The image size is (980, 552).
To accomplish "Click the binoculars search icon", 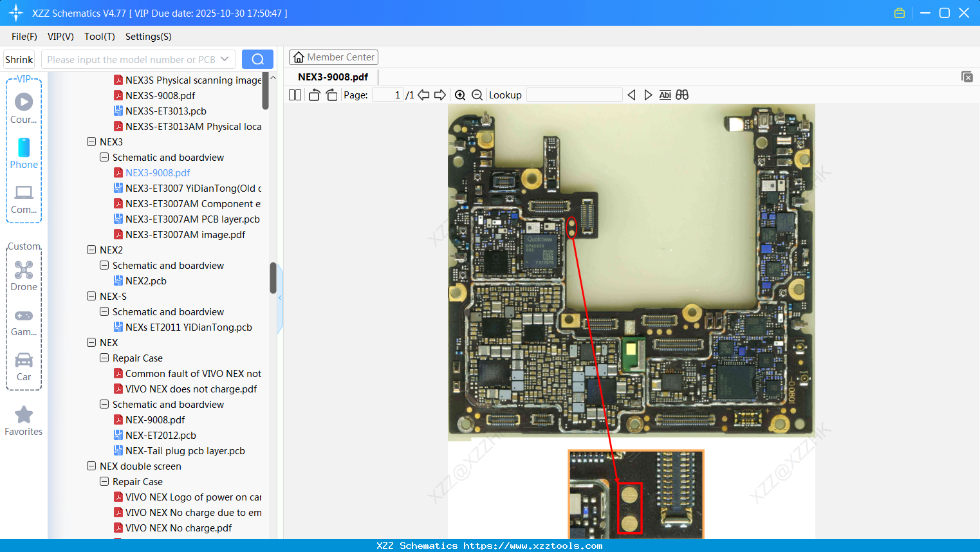I will click(682, 95).
